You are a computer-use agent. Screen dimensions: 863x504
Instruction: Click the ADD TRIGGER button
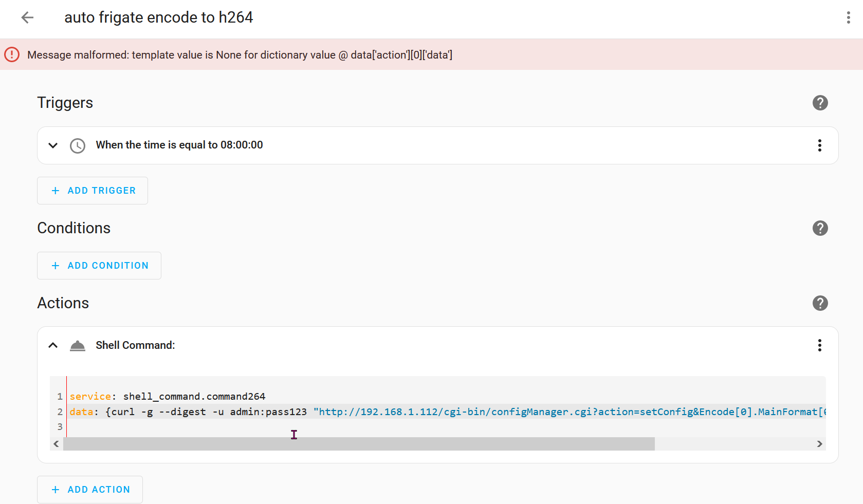[93, 191]
